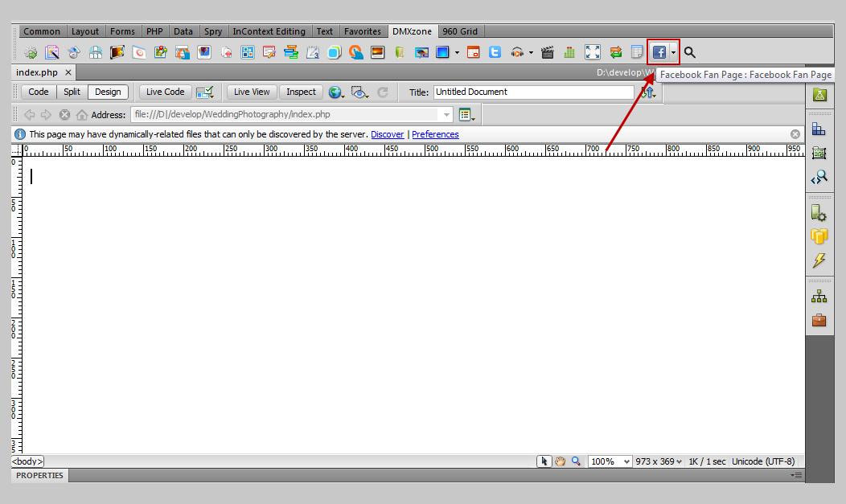The width and height of the screenshot is (846, 504).
Task: Open the visual aids eye menu
Action: coord(359,92)
